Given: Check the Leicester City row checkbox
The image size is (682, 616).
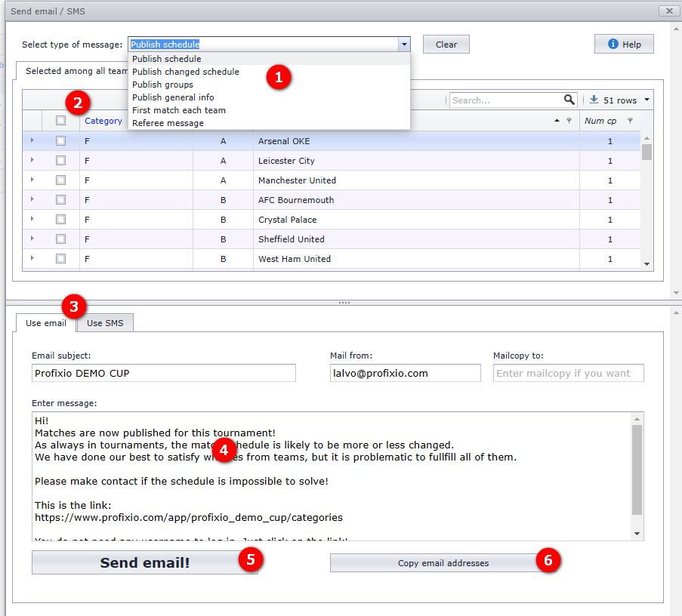Looking at the screenshot, I should [61, 160].
